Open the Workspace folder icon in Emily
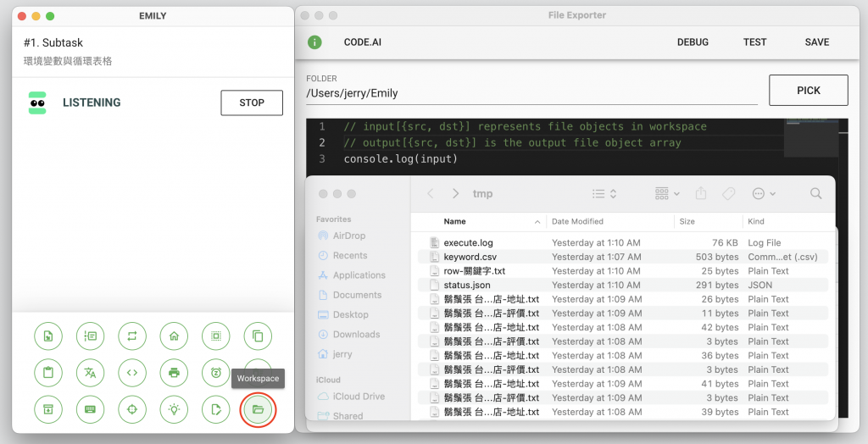 (x=258, y=409)
